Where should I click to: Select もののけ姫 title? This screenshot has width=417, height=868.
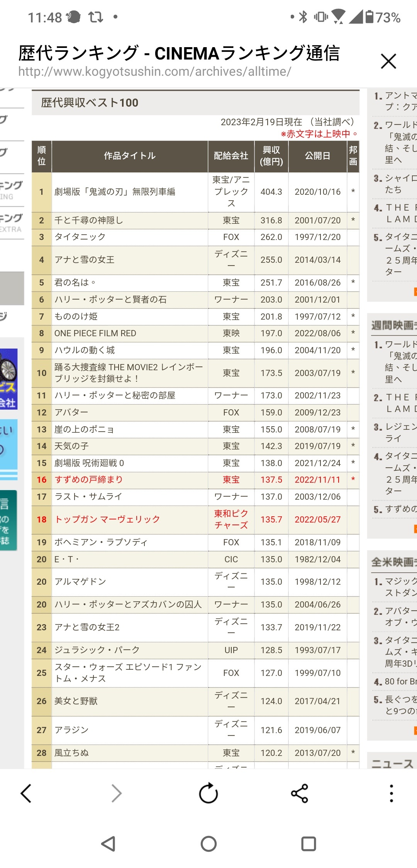point(76,317)
